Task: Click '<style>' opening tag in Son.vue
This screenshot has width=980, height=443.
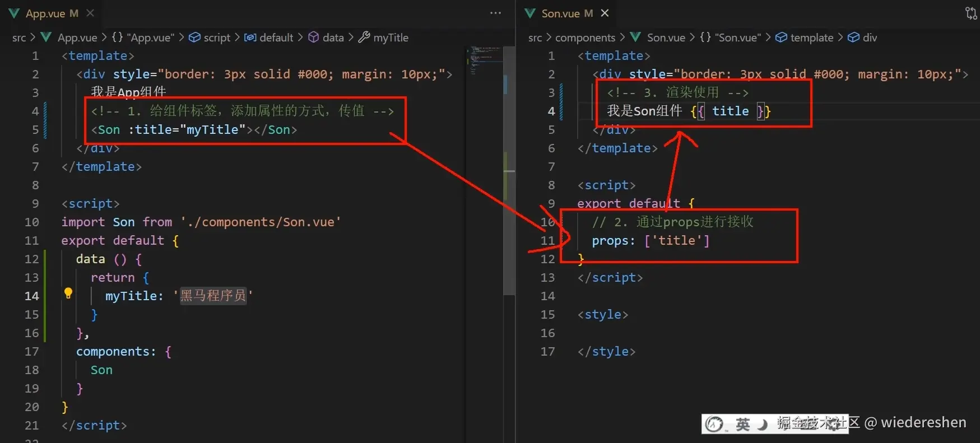Action: click(603, 314)
